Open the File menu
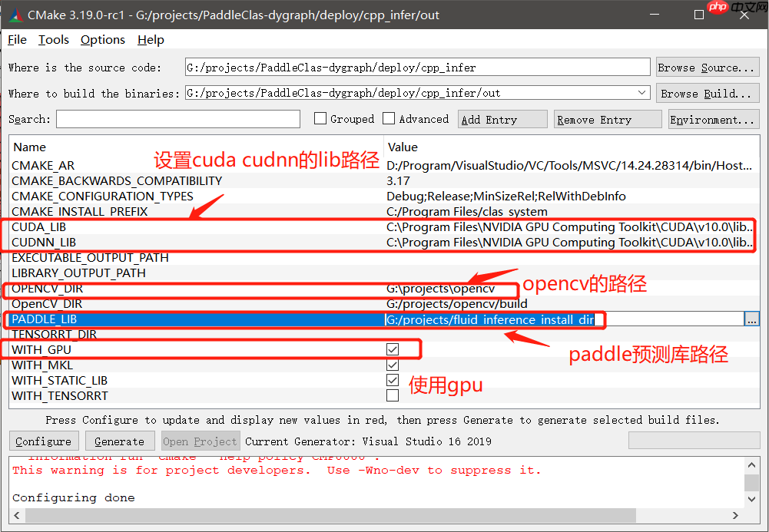 [x=16, y=39]
